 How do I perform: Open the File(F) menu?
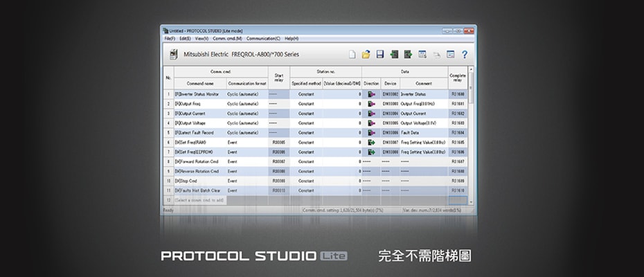pos(169,38)
